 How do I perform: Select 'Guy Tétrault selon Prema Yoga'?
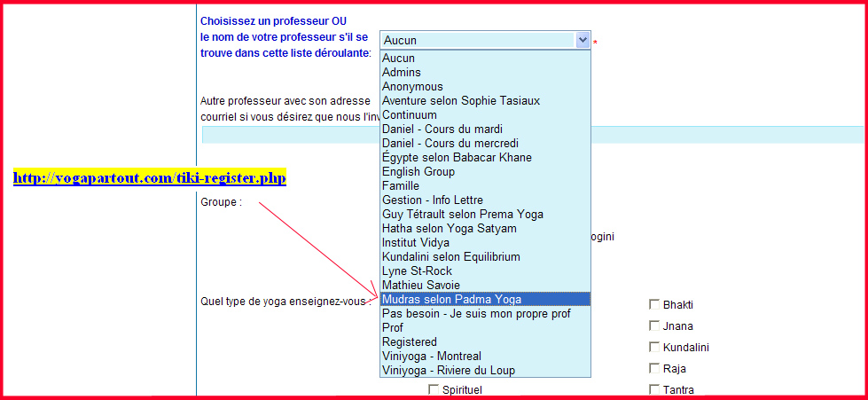463,215
